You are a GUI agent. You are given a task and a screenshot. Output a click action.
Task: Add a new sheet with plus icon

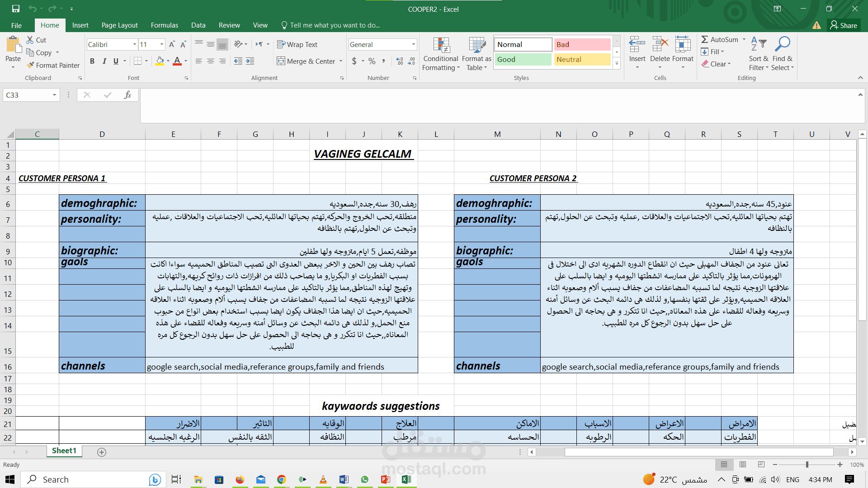tap(102, 452)
